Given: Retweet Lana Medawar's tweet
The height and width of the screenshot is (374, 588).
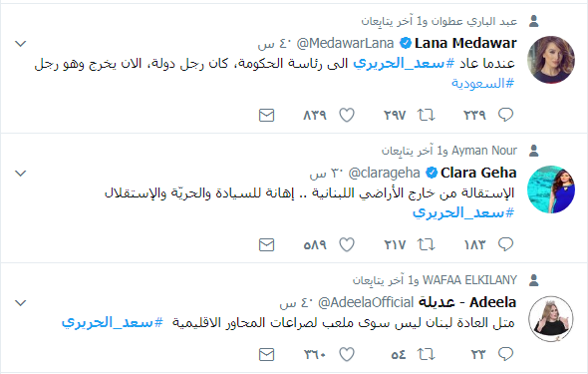Looking at the screenshot, I should [x=426, y=115].
